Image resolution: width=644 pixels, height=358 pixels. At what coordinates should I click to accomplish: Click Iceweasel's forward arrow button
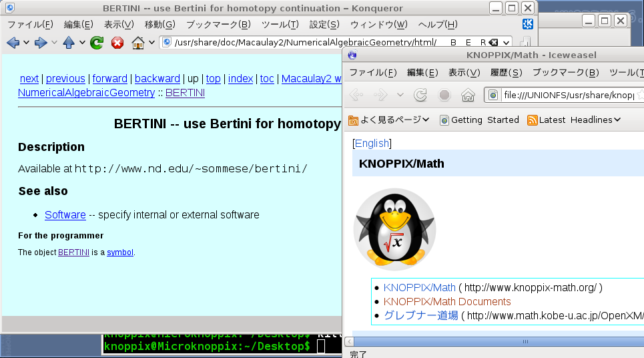[380, 95]
